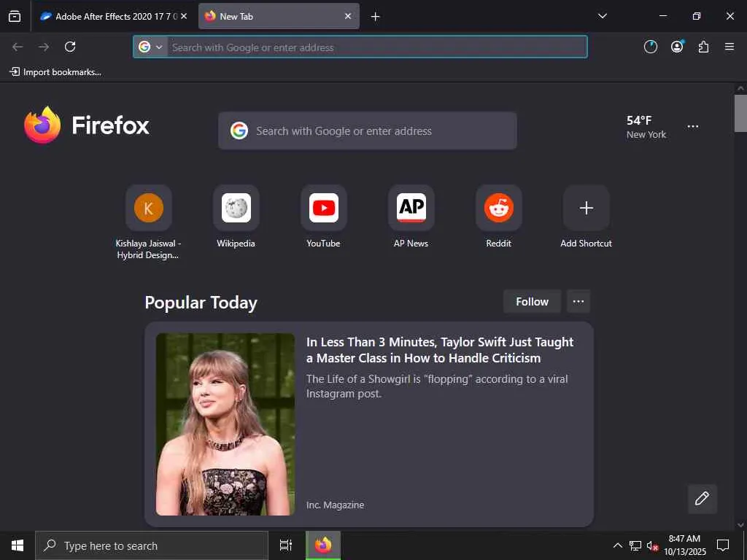747x560 pixels.
Task: Open the Firefox application hamburger menu
Action: click(729, 47)
